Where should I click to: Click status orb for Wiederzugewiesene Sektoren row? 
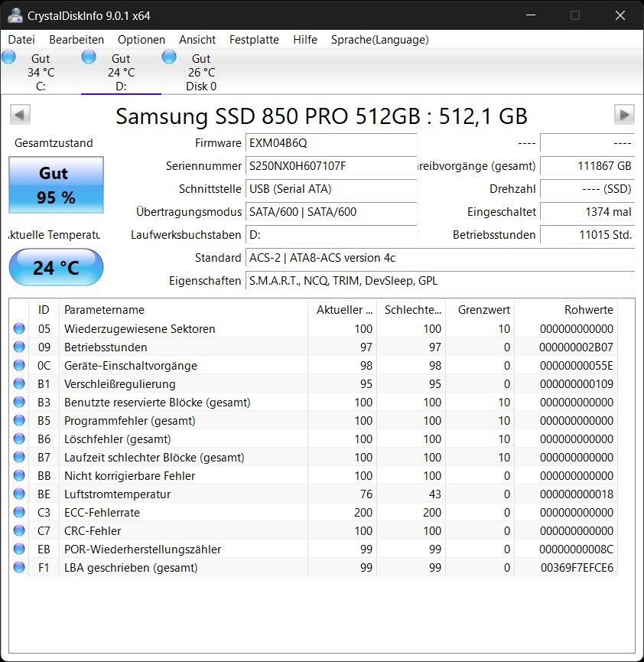(x=19, y=328)
